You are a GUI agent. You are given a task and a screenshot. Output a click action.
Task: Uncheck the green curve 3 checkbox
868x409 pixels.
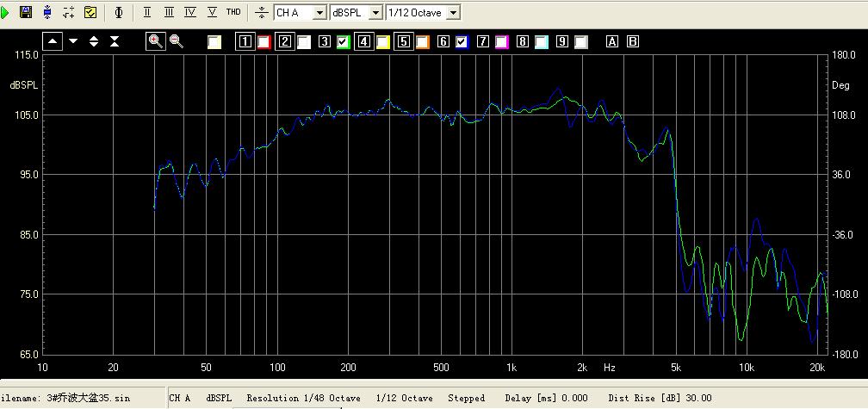pos(344,41)
